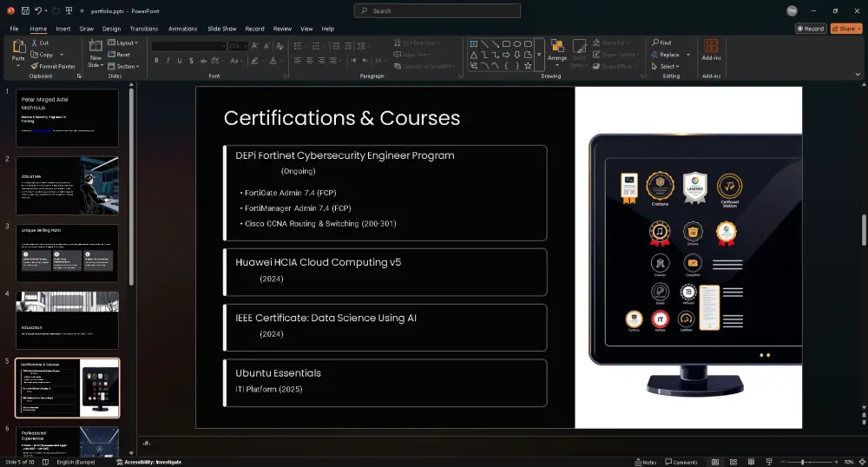868x467 pixels.
Task: Click Accessibility: Investigate in status bar
Action: 148,462
